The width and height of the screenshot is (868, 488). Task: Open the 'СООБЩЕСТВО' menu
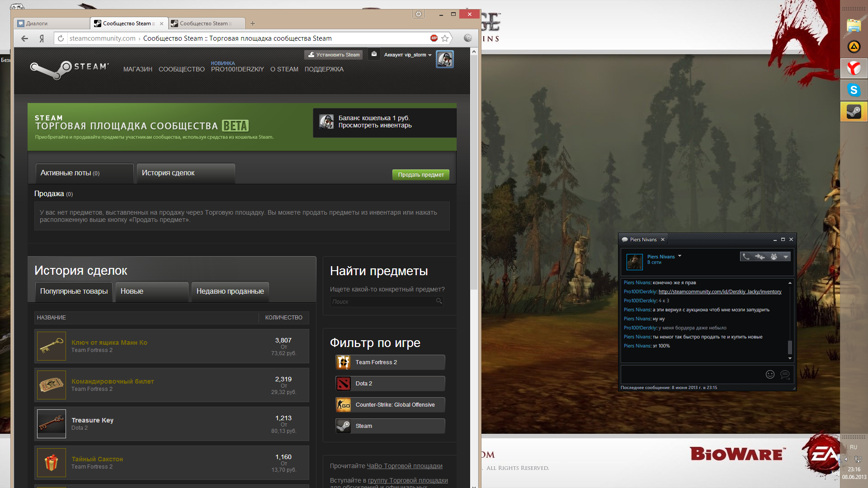pyautogui.click(x=182, y=69)
